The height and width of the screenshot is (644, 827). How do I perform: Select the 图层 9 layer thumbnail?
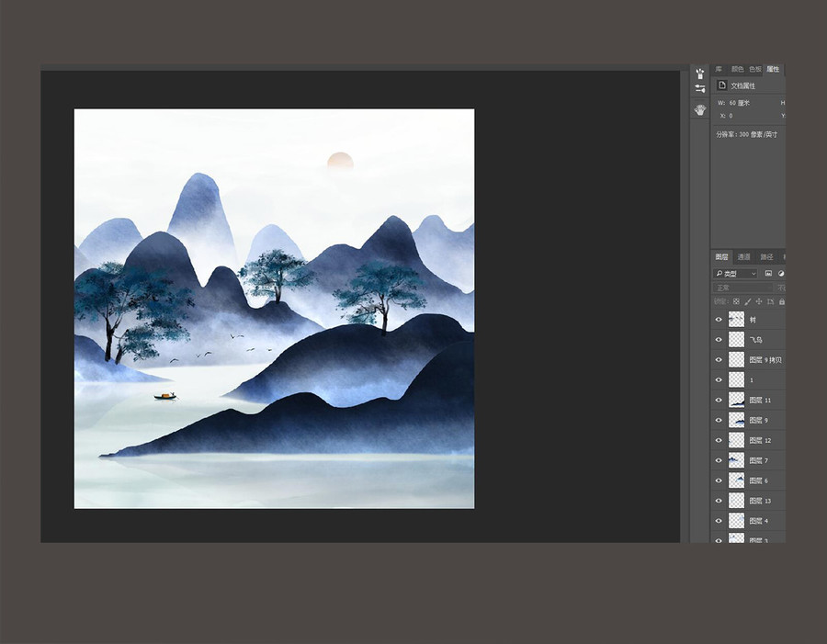click(736, 420)
